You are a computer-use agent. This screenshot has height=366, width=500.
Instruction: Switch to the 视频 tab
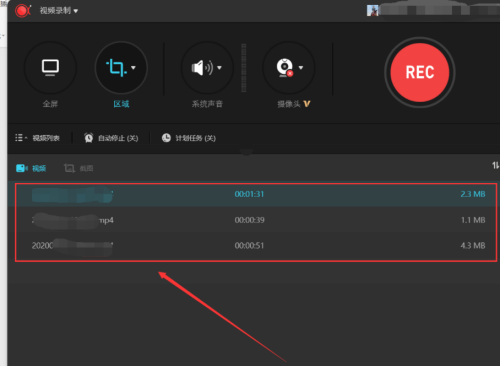[x=31, y=168]
